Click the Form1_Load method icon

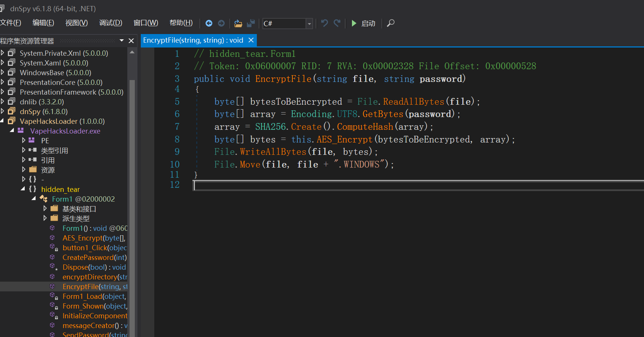54,296
